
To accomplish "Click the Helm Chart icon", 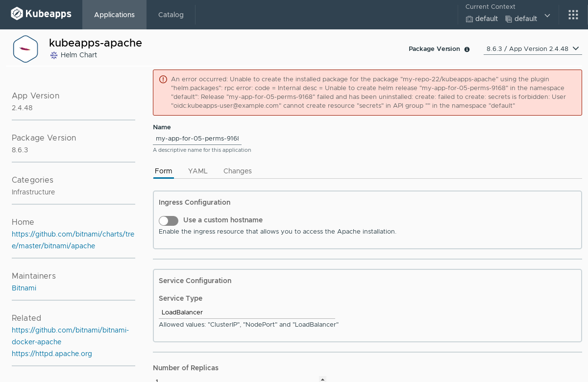I will point(54,55).
